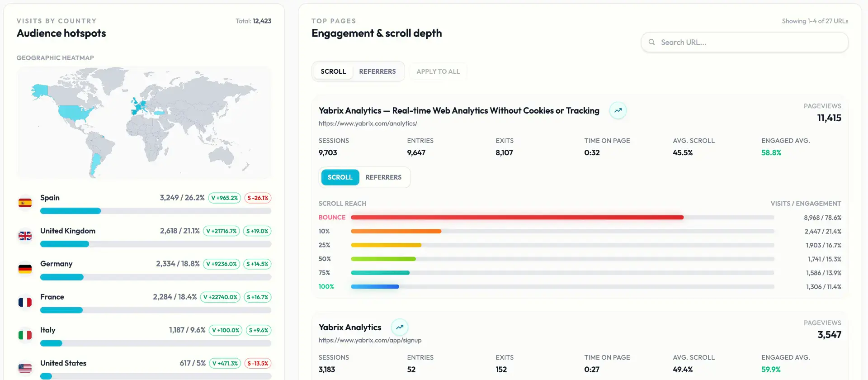Click the APPLY TO ALL button
This screenshot has width=868, height=380.
tap(438, 71)
